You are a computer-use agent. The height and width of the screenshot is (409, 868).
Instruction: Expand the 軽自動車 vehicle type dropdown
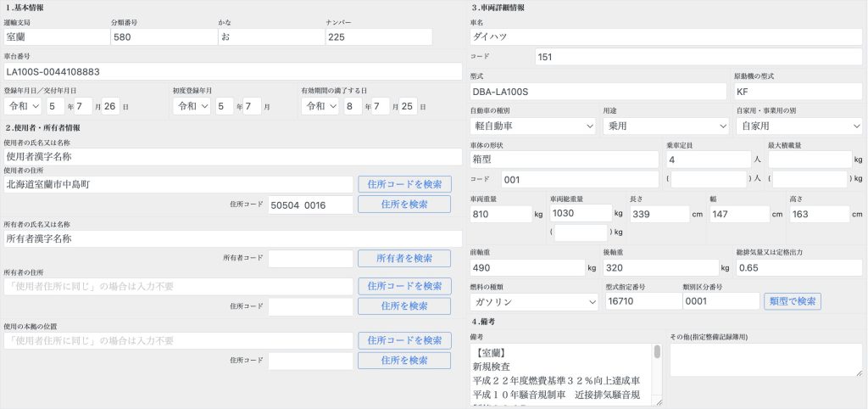point(534,126)
